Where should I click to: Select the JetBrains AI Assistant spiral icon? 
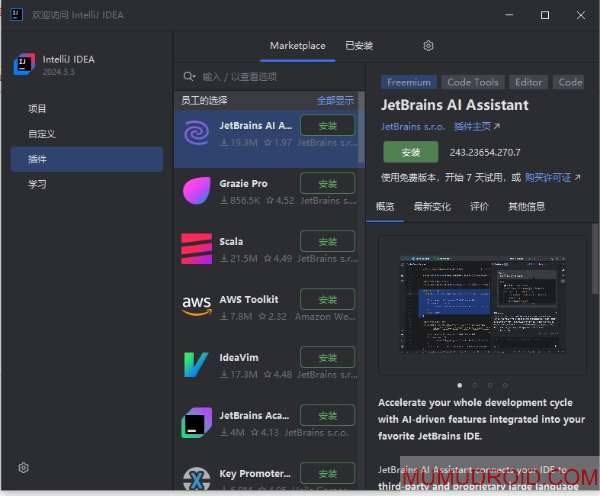(197, 133)
